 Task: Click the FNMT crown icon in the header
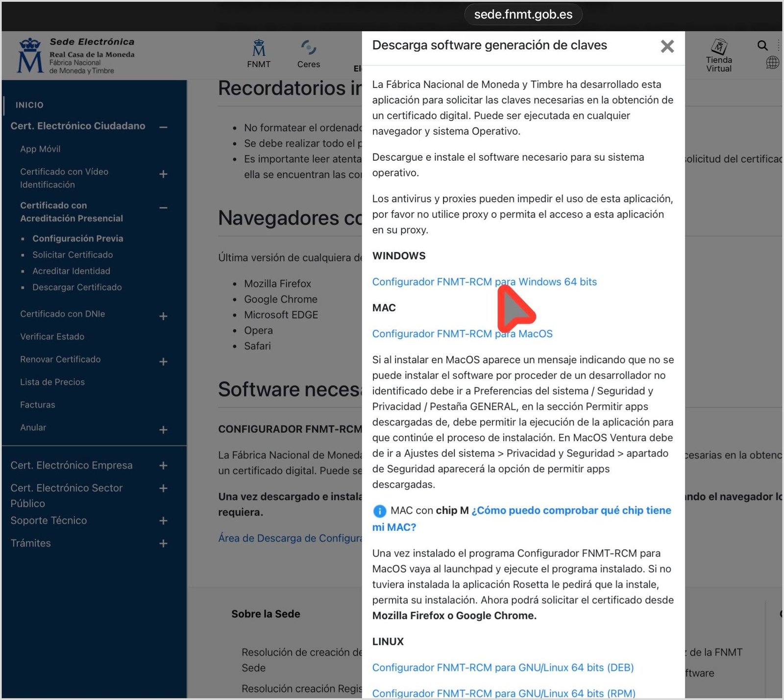pos(258,48)
